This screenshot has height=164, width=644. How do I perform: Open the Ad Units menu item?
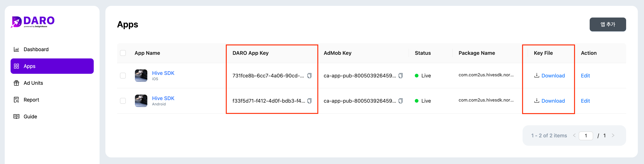click(x=33, y=83)
